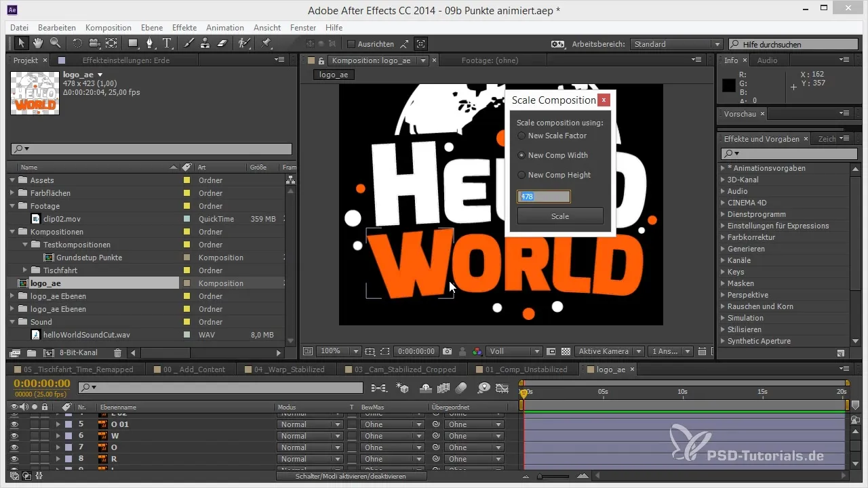Image resolution: width=868 pixels, height=488 pixels.
Task: Click Schalter/Modi aktivieren/deaktivieren button
Action: 351,476
